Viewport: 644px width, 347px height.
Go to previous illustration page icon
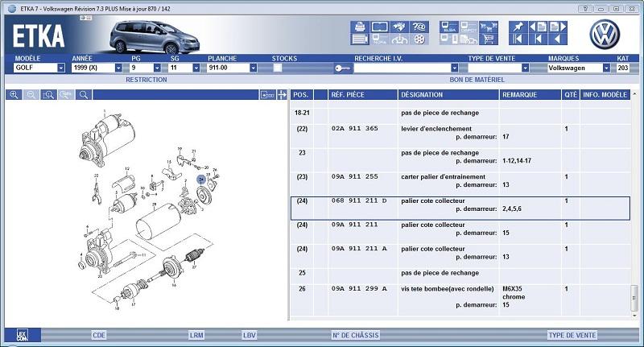click(x=538, y=27)
